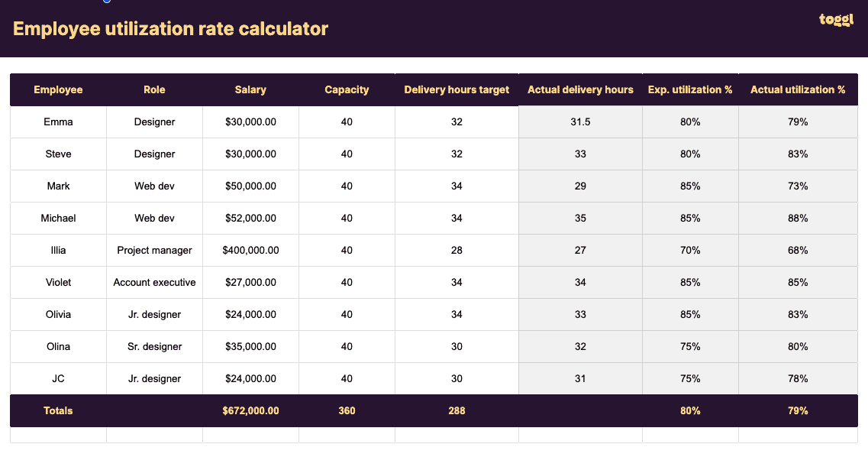Click the total capacity 360 cell

[x=347, y=410]
